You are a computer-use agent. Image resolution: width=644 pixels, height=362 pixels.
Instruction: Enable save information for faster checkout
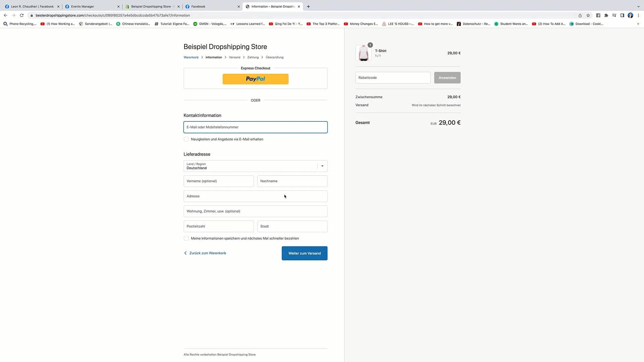point(186,238)
